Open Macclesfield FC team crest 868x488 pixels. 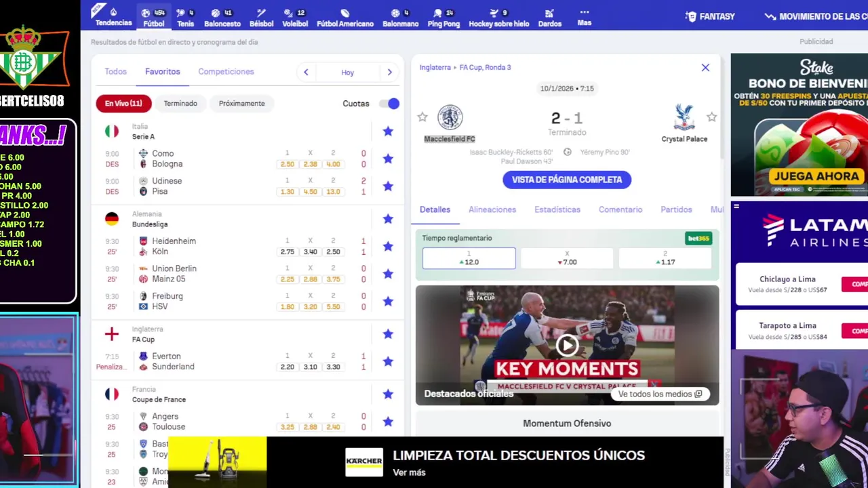click(450, 117)
